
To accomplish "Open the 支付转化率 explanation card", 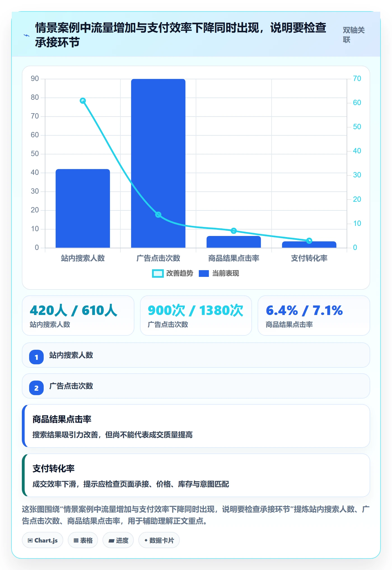I will point(196,475).
